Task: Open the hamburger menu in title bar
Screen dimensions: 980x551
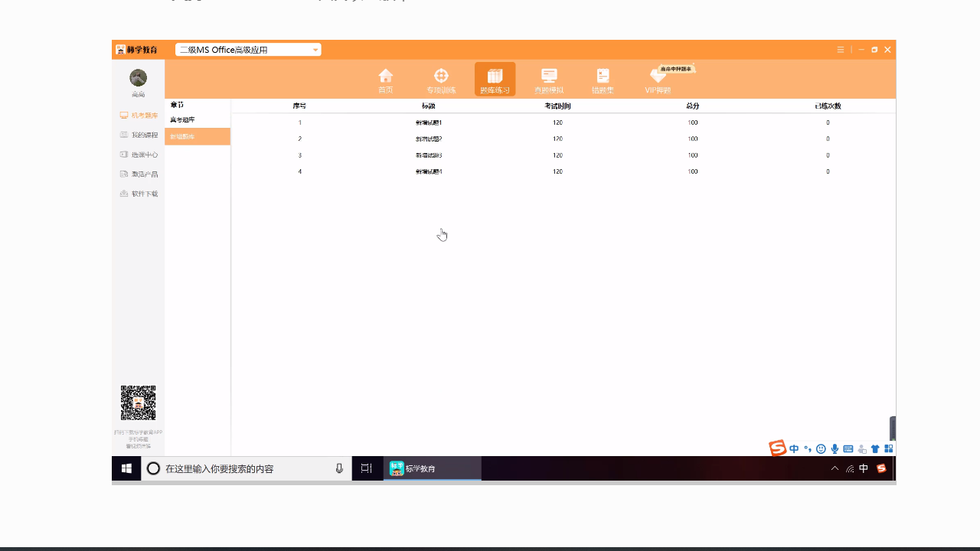Action: (x=841, y=50)
